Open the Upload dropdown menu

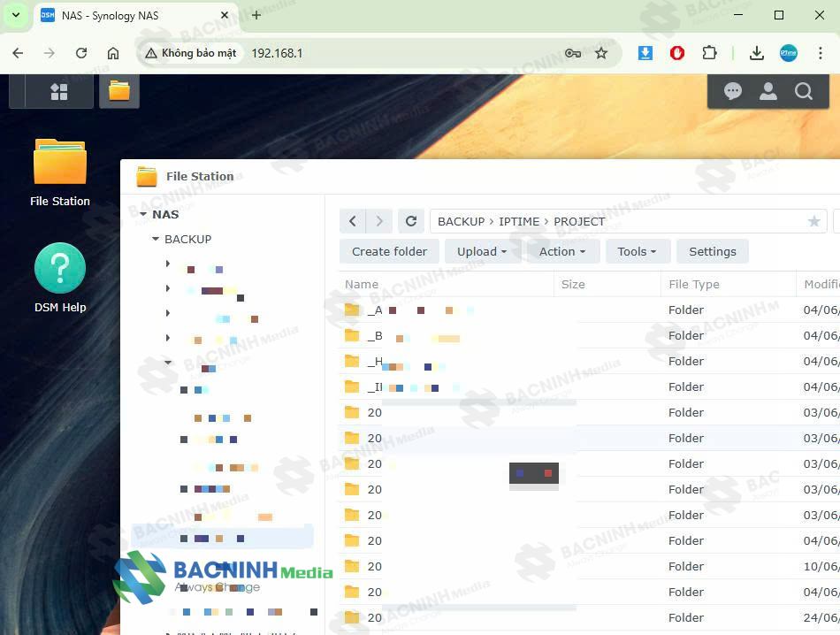point(482,251)
